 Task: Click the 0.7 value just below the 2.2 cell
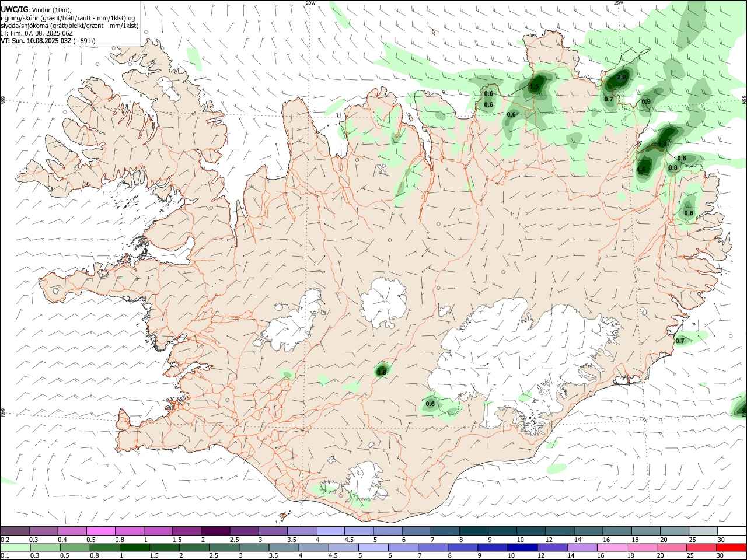[609, 99]
